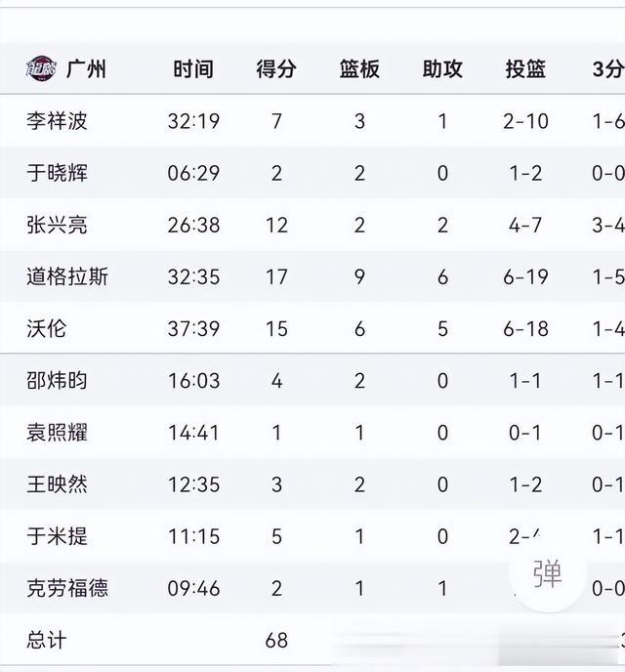Click the 得分 column header
This screenshot has width=625, height=672.
point(276,69)
